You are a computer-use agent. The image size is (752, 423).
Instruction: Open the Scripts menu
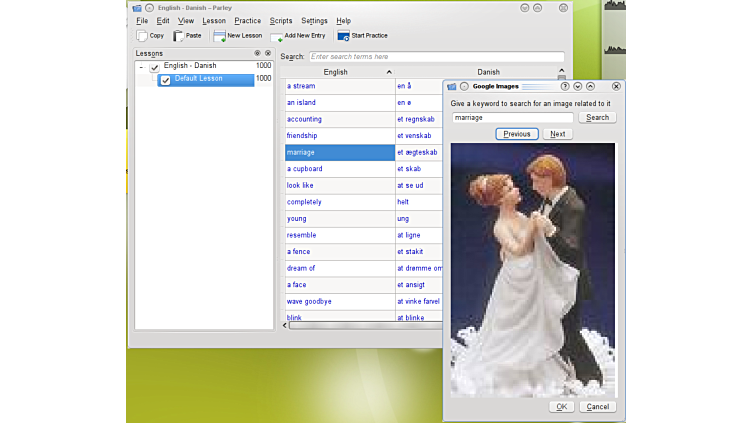tap(281, 21)
